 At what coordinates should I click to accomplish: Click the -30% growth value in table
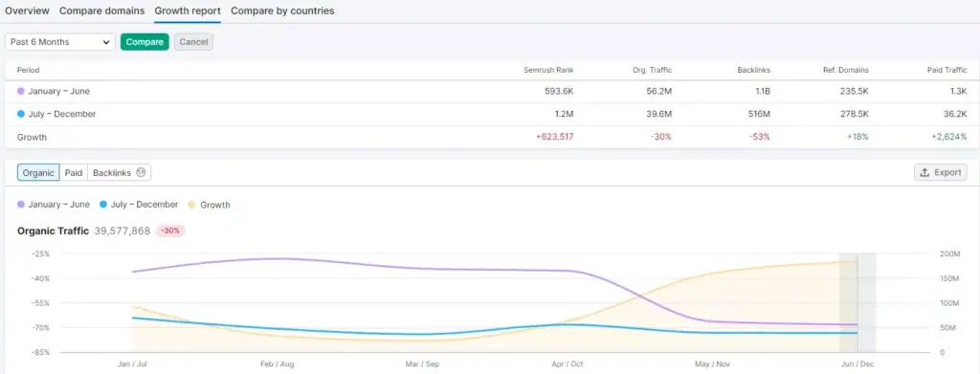click(x=661, y=137)
